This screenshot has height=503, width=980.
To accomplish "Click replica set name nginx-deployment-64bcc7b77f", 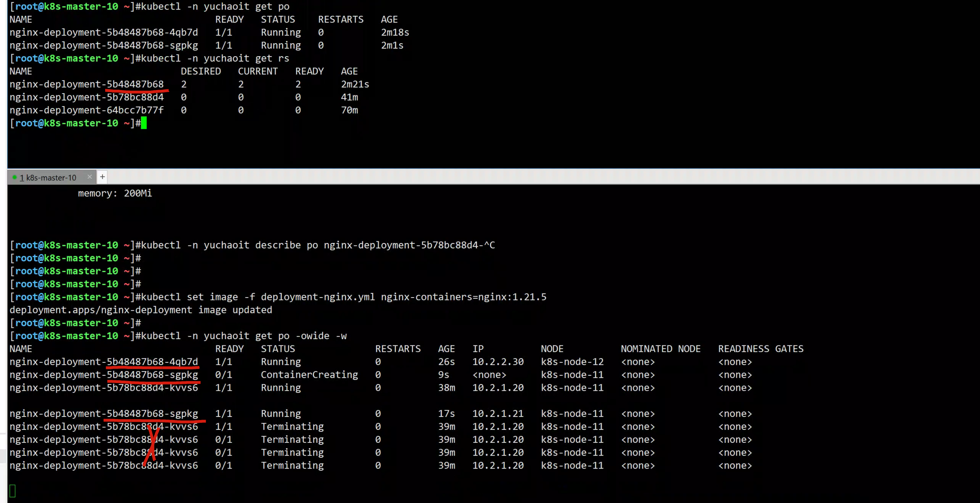I will (x=86, y=110).
